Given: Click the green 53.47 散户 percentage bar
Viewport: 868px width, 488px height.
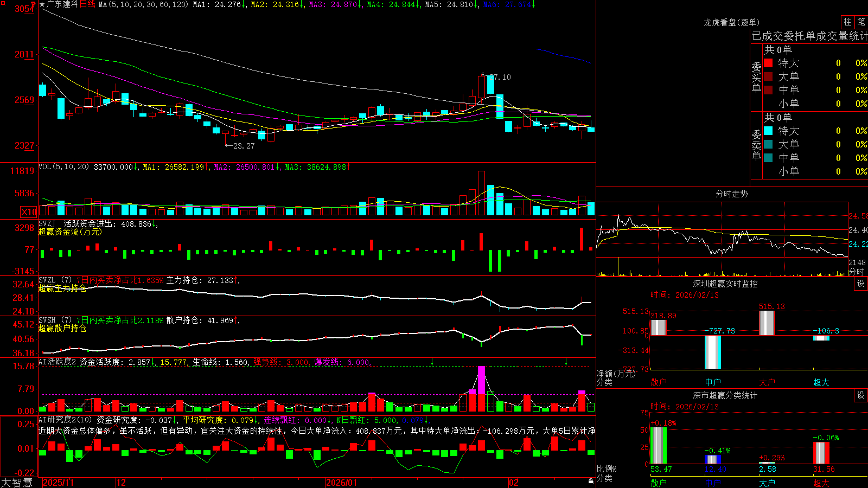Looking at the screenshot, I should (659, 446).
